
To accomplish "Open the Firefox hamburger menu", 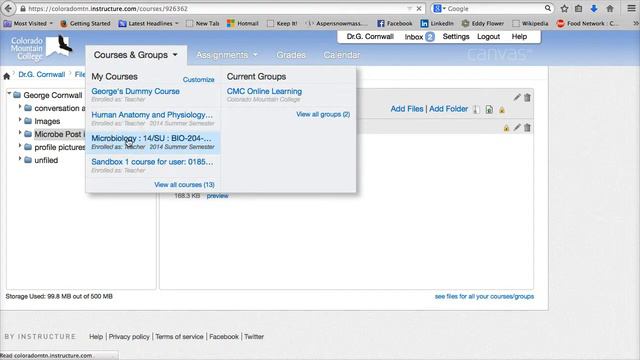I will coord(631,9).
